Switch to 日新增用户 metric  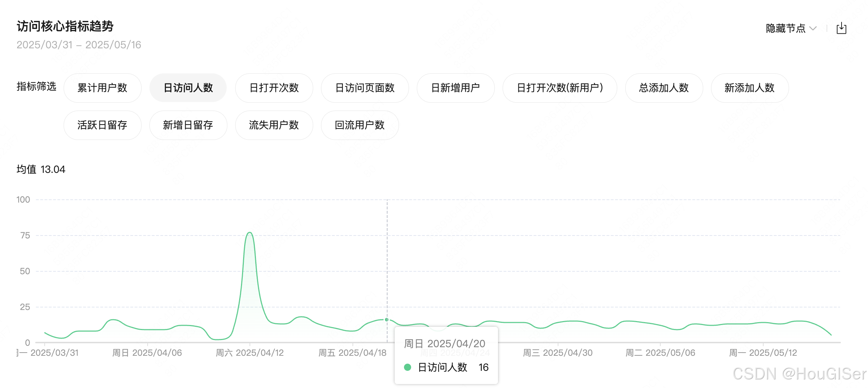pyautogui.click(x=455, y=88)
